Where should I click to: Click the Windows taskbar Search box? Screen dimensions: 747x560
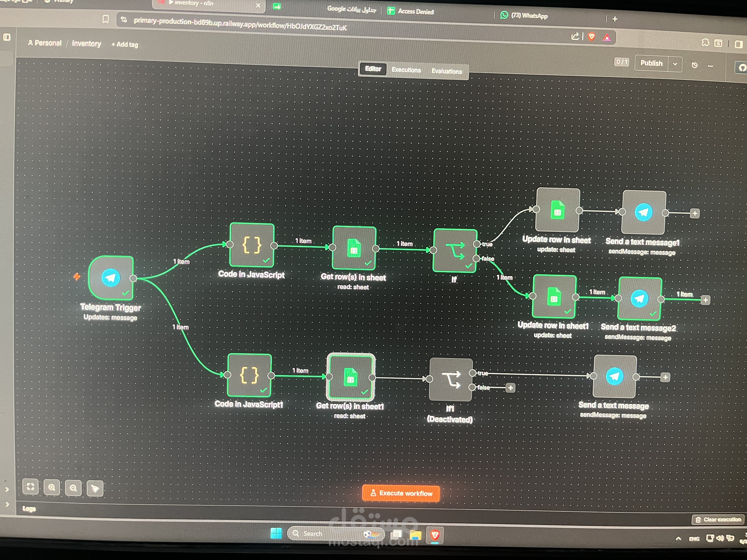[336, 534]
